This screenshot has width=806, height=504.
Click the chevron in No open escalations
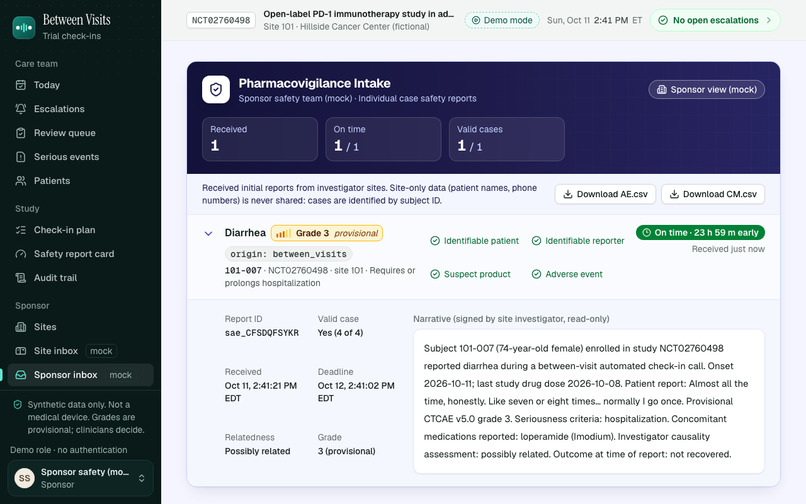(x=768, y=20)
